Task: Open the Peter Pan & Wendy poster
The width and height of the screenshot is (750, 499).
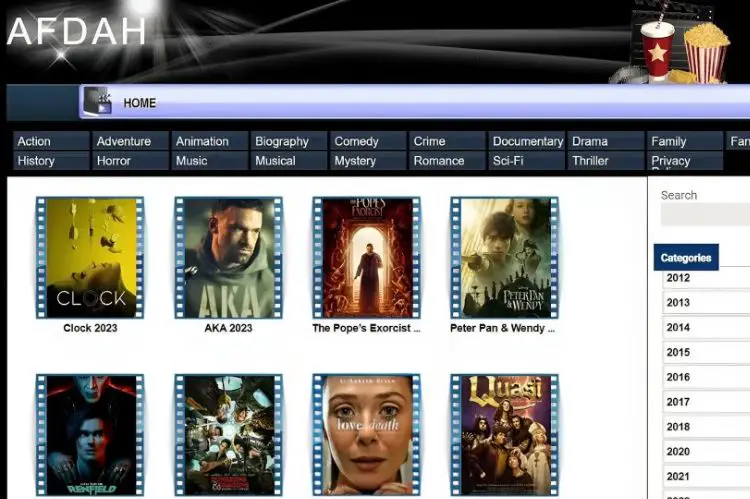Action: 504,258
